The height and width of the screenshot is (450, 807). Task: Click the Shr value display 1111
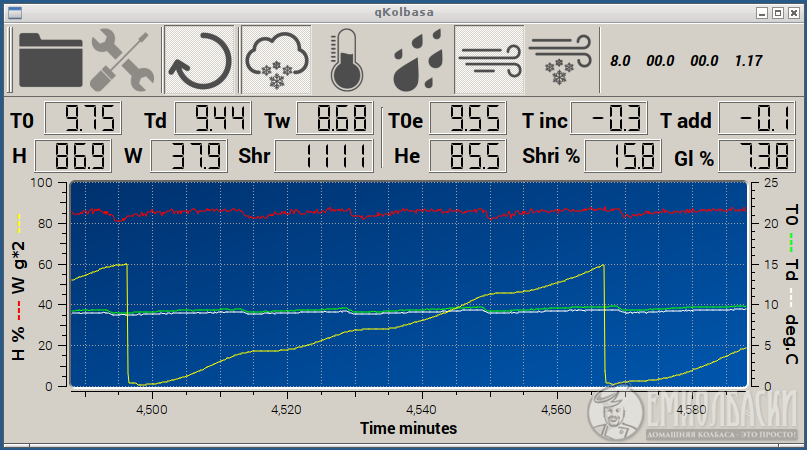(x=324, y=156)
